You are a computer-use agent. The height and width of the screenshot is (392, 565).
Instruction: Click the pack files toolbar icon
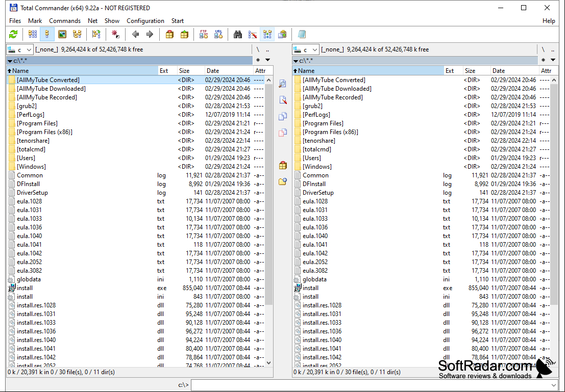(169, 34)
